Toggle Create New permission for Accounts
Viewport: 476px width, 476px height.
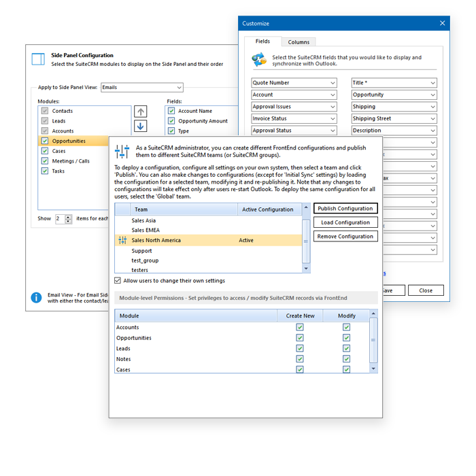(x=300, y=327)
